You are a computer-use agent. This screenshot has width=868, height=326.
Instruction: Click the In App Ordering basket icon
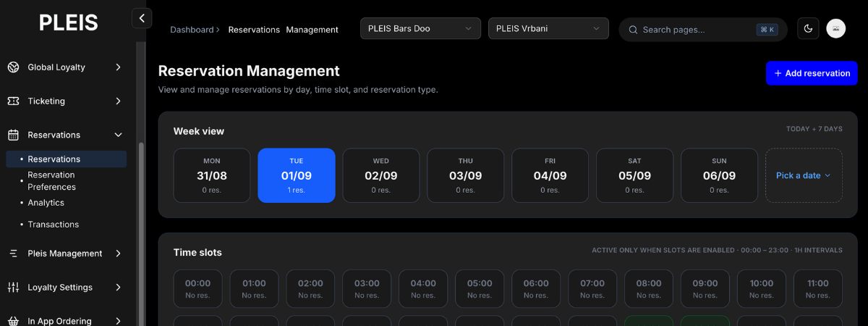(13, 321)
